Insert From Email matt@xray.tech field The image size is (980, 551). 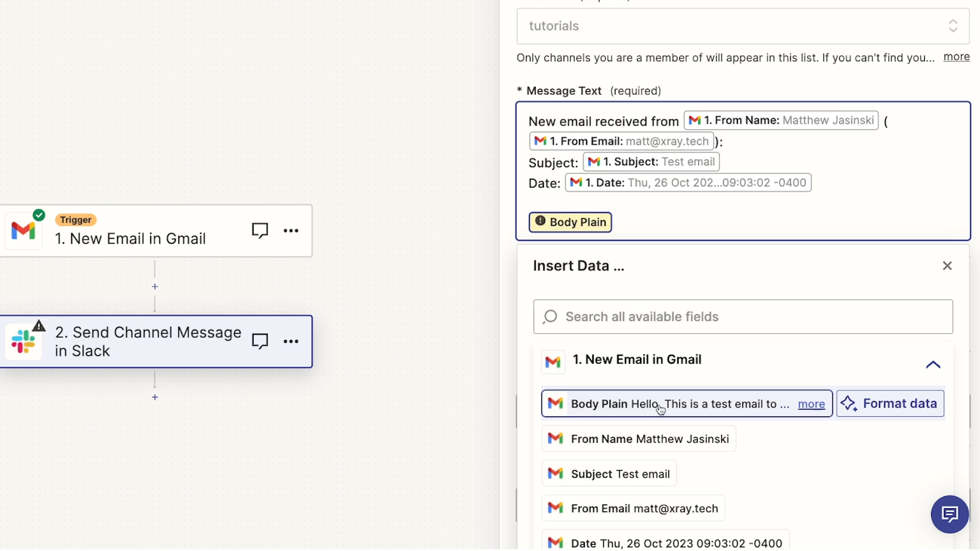pyautogui.click(x=633, y=508)
